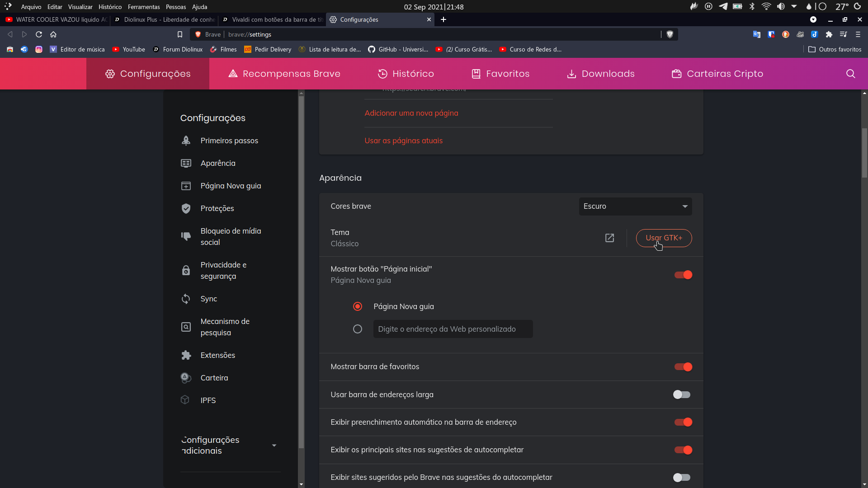Viewport: 868px width, 488px height.
Task: Click Adicionar uma nova página link
Action: [x=411, y=113]
